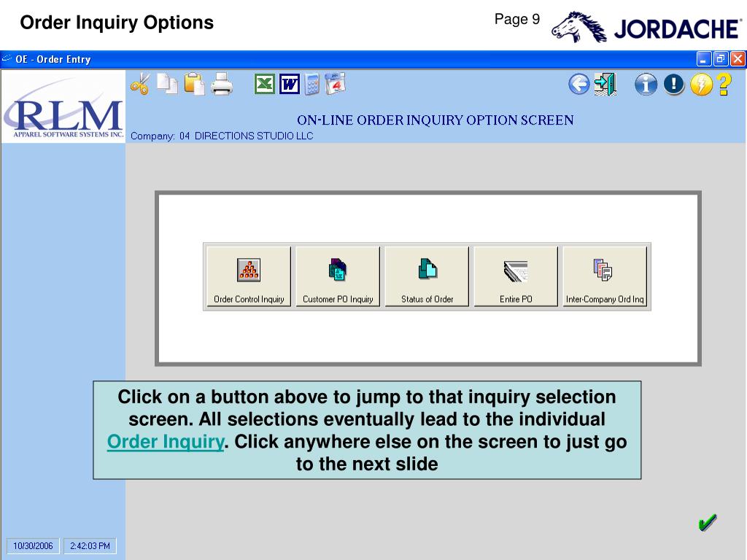Click the yellow lightning bolt icon
This screenshot has height=560, width=747.
coord(701,85)
